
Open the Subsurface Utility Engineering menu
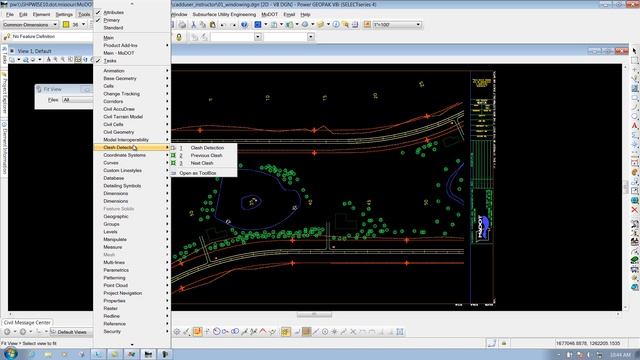(224, 14)
